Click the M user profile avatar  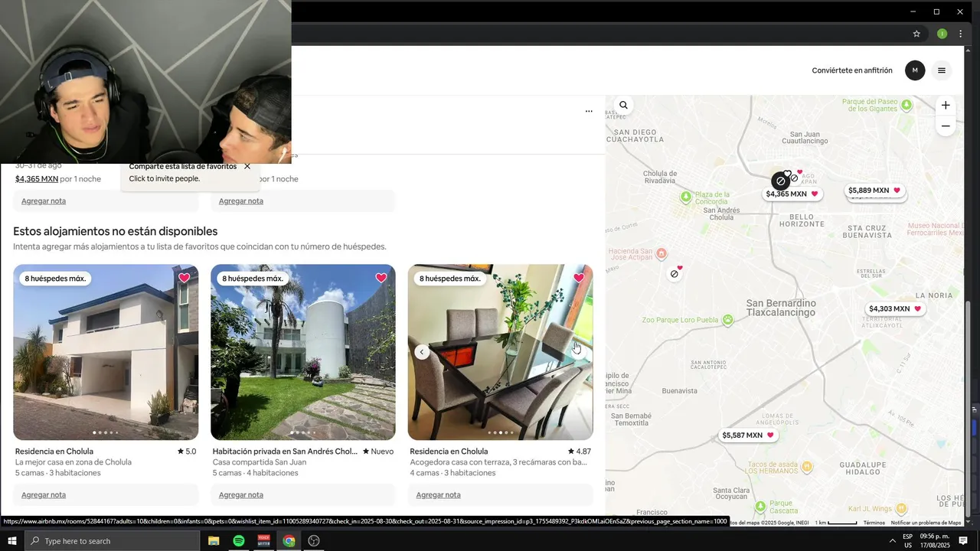(915, 70)
